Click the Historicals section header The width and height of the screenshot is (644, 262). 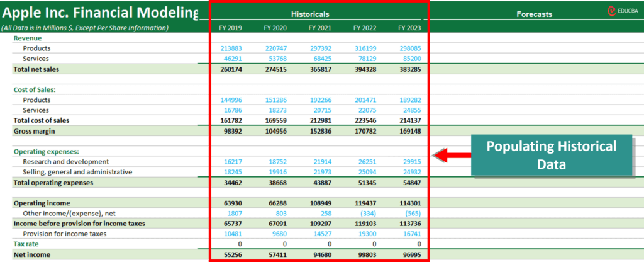(x=310, y=14)
